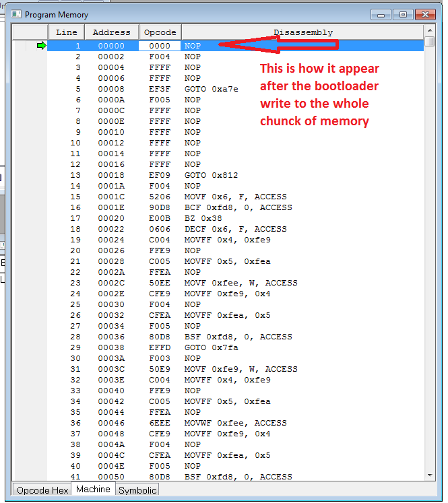This screenshot has height=503, width=448.
Task: Open the Symbolic tab
Action: tap(137, 490)
